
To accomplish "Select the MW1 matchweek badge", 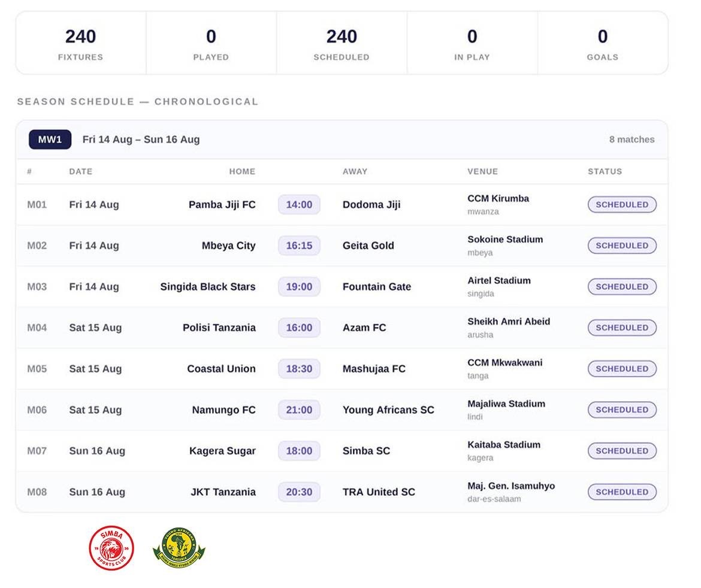I will tap(50, 140).
